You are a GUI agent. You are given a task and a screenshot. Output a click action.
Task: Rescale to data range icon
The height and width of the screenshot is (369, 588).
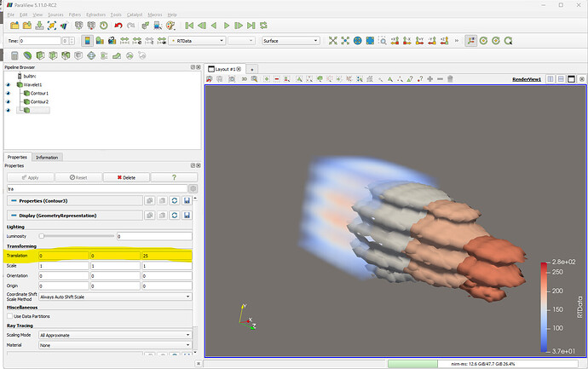[124, 41]
